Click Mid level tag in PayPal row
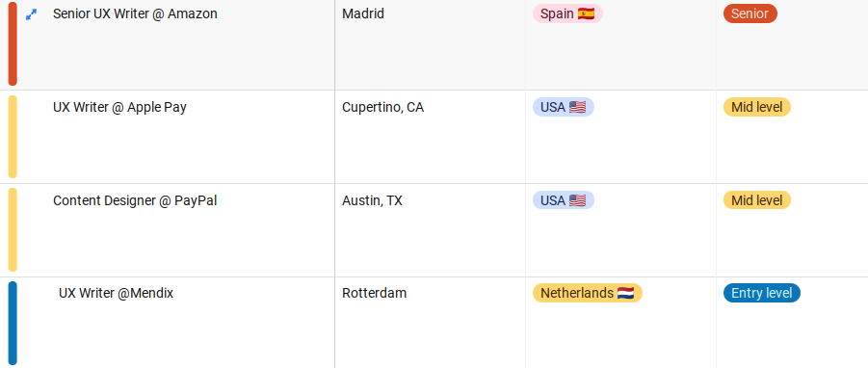 (x=757, y=200)
